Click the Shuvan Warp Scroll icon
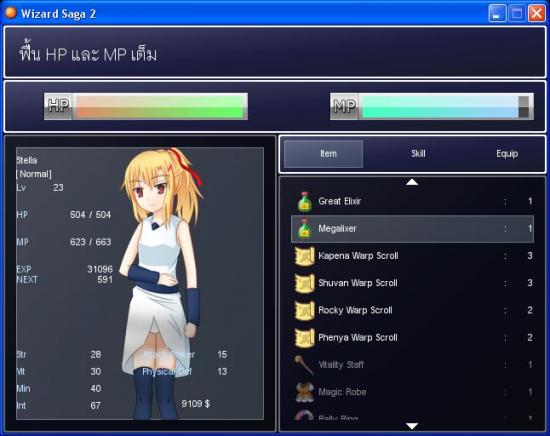The width and height of the screenshot is (550, 436). (304, 283)
